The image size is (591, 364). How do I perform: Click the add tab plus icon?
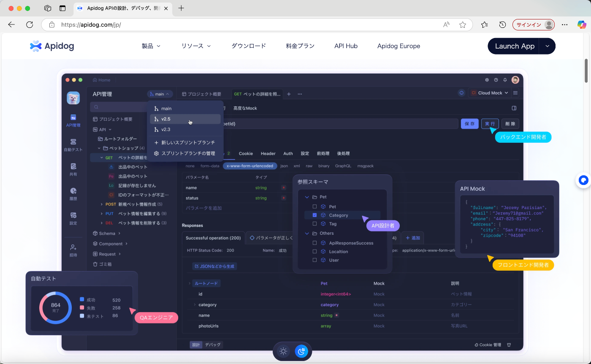pos(289,94)
